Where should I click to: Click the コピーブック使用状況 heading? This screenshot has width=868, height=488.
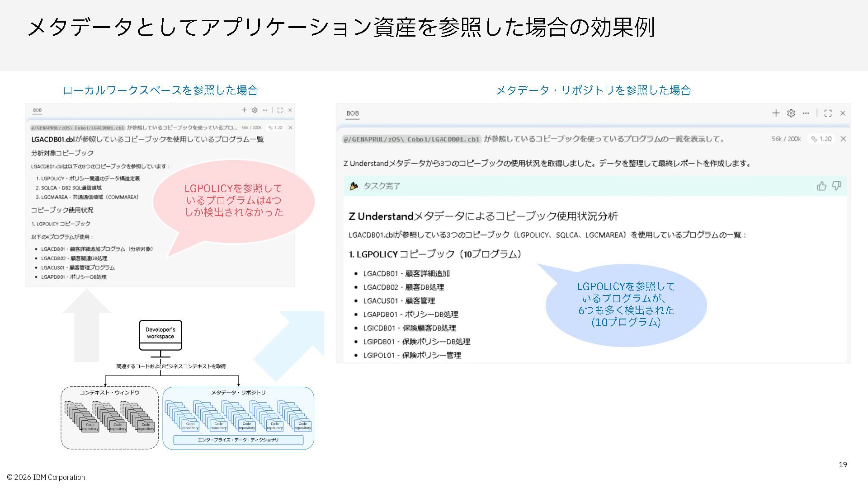point(62,210)
